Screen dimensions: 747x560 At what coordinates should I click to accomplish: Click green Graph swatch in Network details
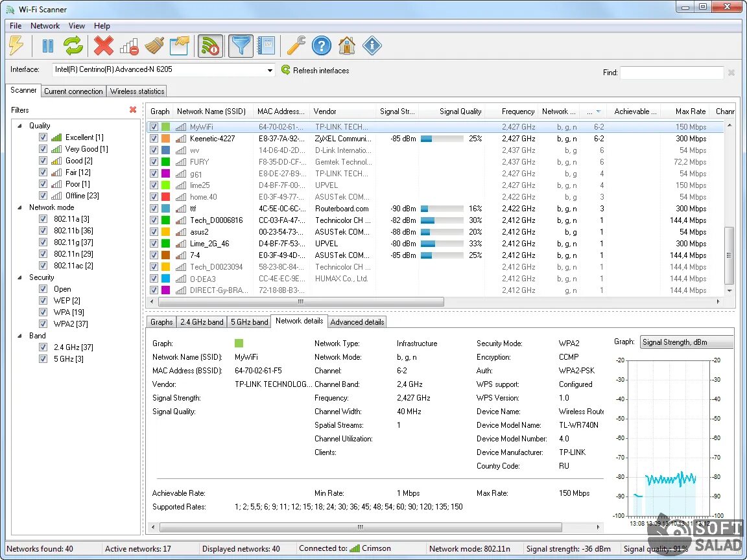[239, 344]
